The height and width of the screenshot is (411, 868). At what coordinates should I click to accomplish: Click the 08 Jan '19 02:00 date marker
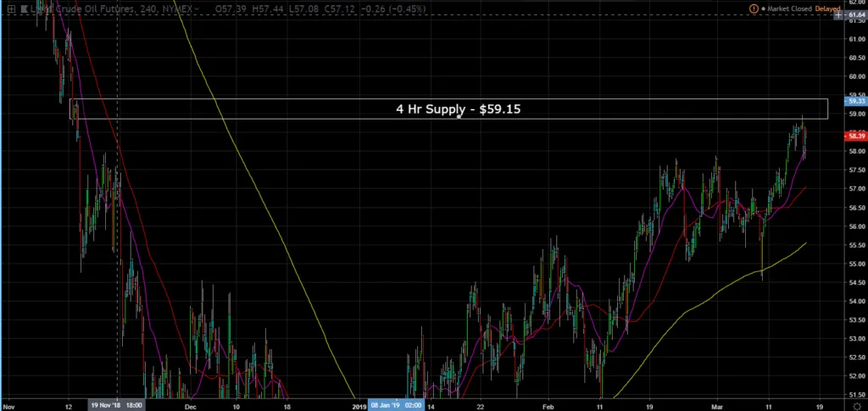[396, 405]
